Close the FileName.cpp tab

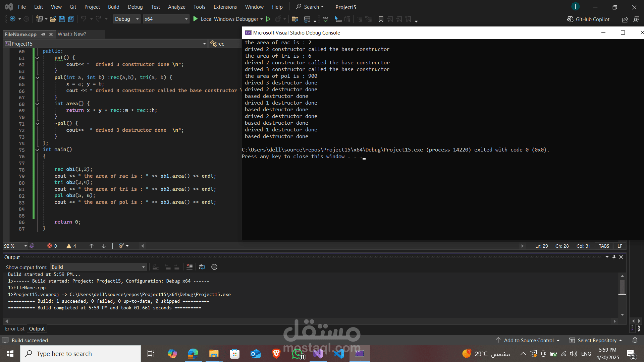coord(51,34)
